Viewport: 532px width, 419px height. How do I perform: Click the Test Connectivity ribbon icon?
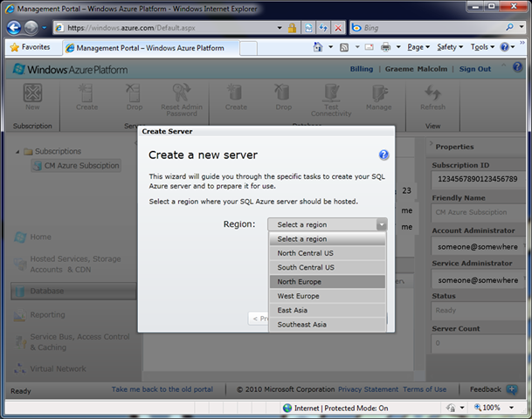[x=331, y=93]
